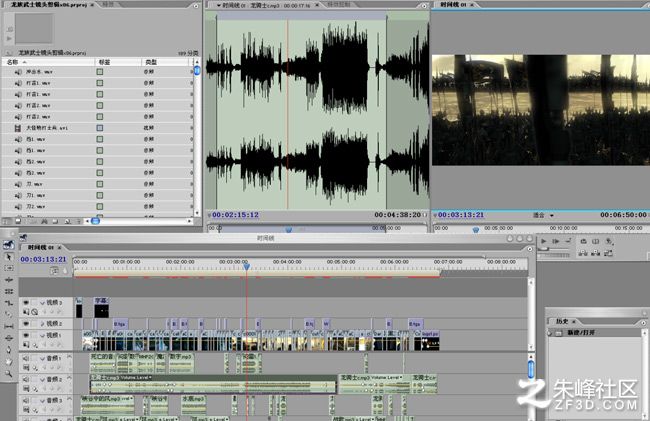Viewport: 650px width, 421px height.
Task: Hide the 视频2 track with its eye
Action: (x=26, y=323)
